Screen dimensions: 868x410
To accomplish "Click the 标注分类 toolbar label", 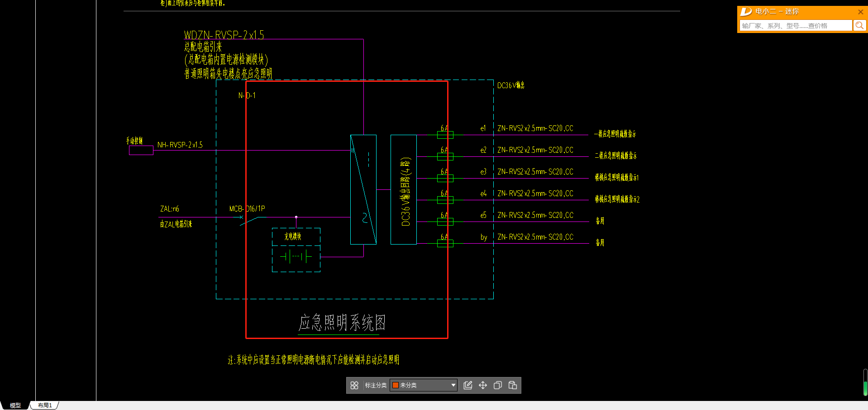I will coord(376,385).
